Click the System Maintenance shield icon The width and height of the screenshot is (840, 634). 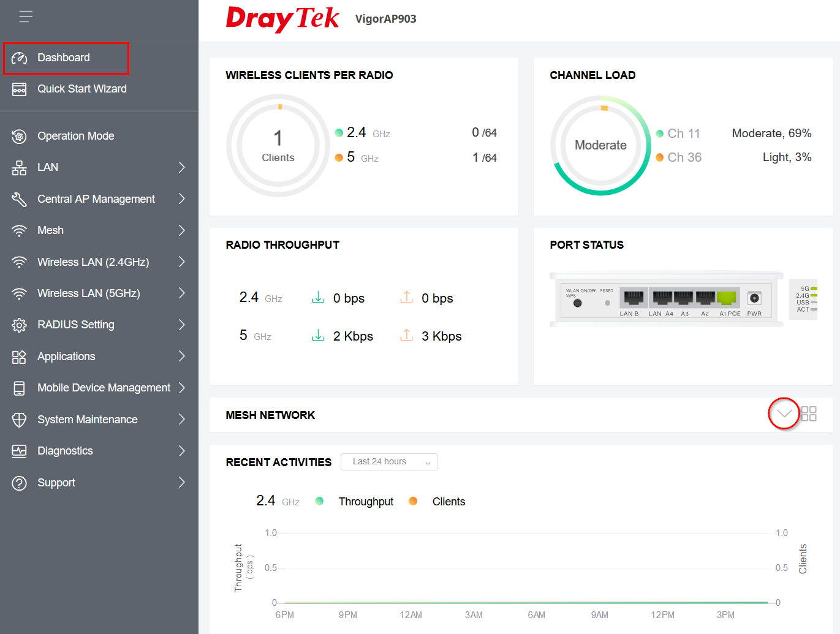point(20,420)
